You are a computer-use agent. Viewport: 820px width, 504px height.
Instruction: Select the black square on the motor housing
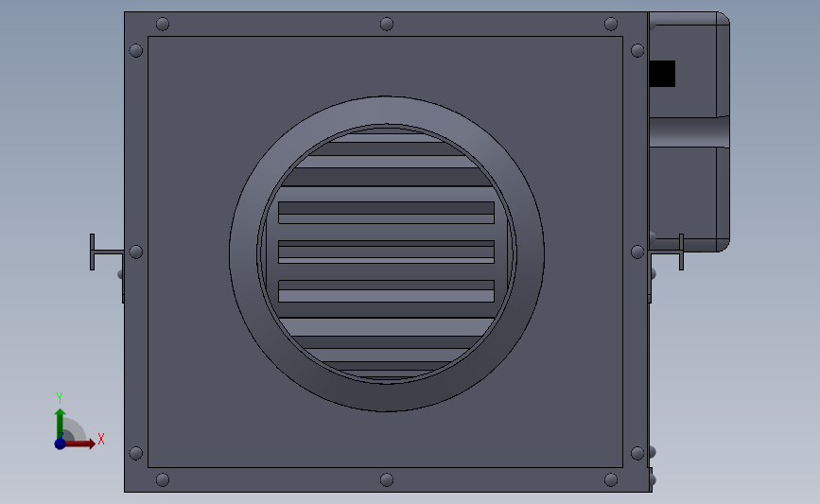[662, 74]
